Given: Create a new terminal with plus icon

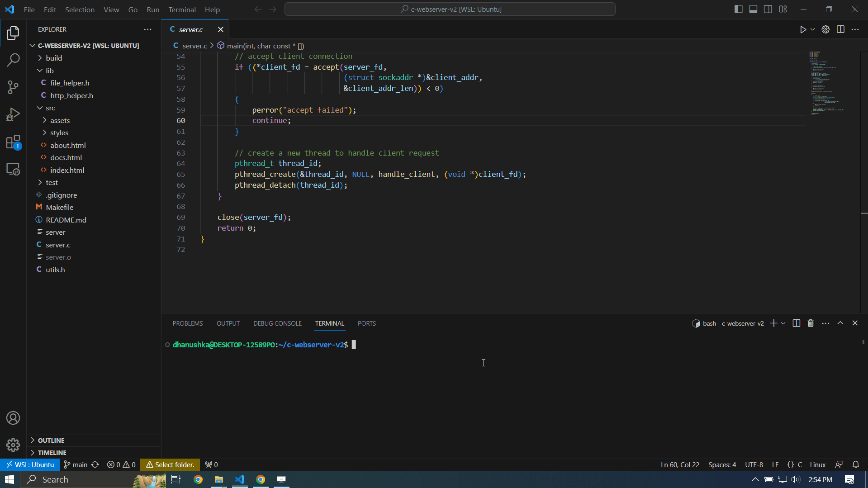Looking at the screenshot, I should tap(773, 323).
